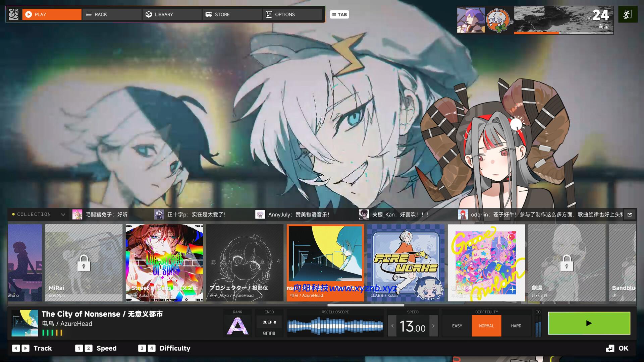The image size is (644, 362).
Task: Click the rank A badge
Action: [237, 326]
